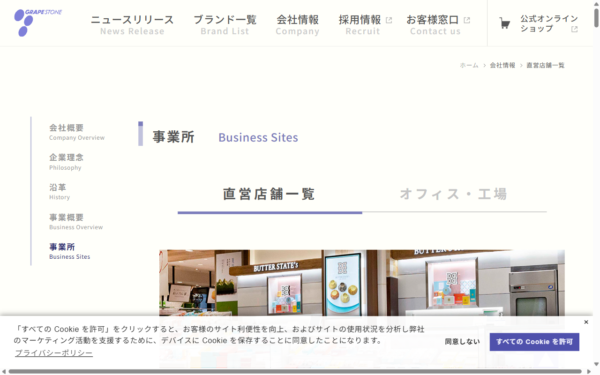600x375 pixels.
Task: Click the horizontal scrollbar at bottom
Action: pos(295,372)
